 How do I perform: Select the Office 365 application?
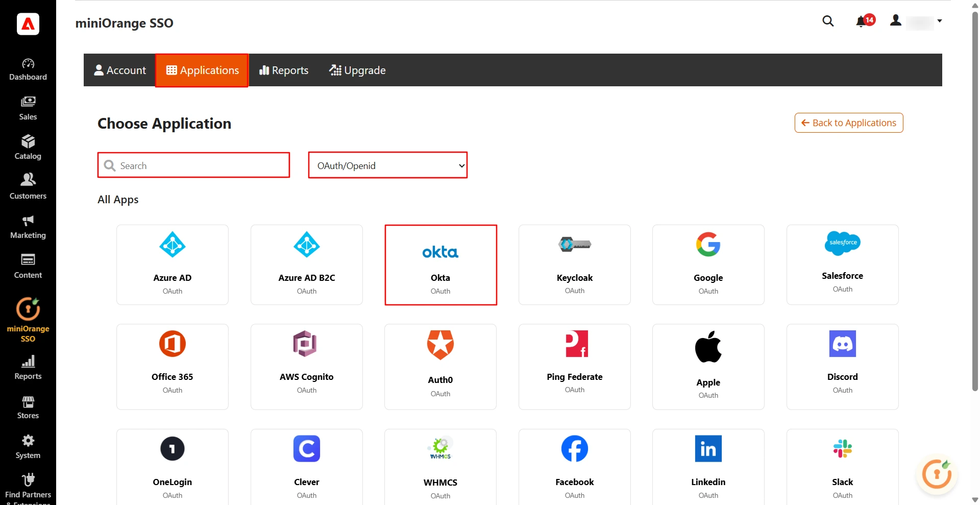(173, 367)
